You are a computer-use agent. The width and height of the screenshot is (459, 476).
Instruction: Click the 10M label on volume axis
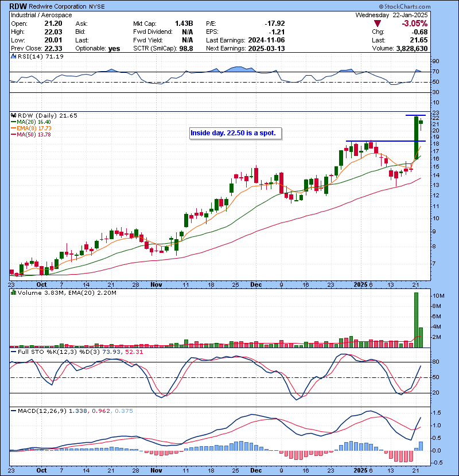[439, 296]
